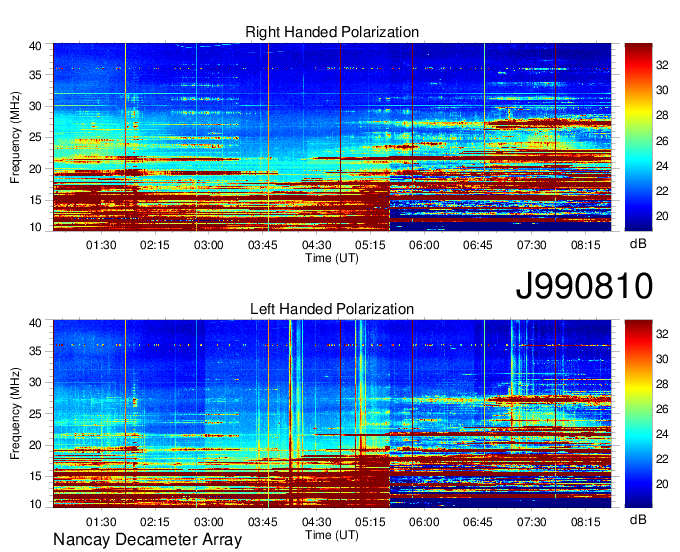Click the 05:15 time tick of the top plot
Image resolution: width=680 pixels, height=552 pixels.
[370, 245]
